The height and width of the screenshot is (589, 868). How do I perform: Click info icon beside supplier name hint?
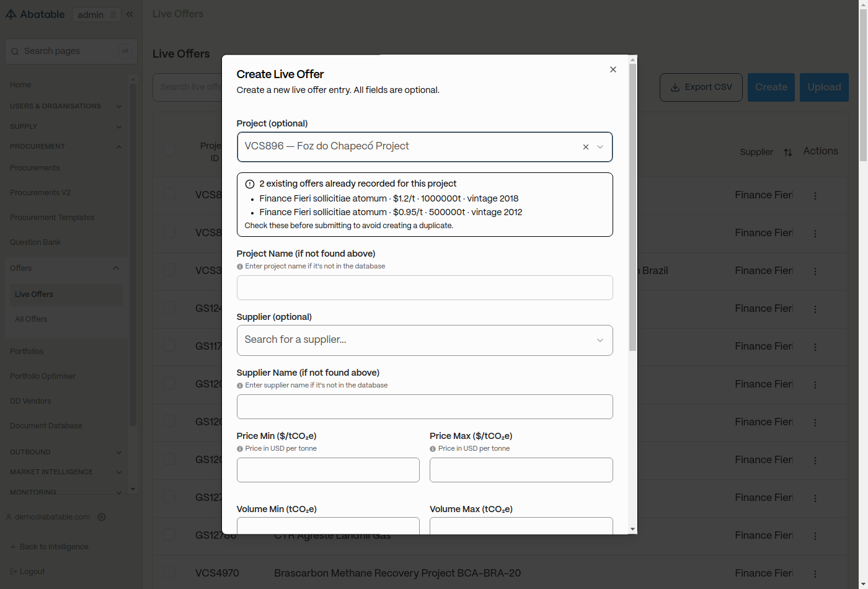tap(240, 386)
